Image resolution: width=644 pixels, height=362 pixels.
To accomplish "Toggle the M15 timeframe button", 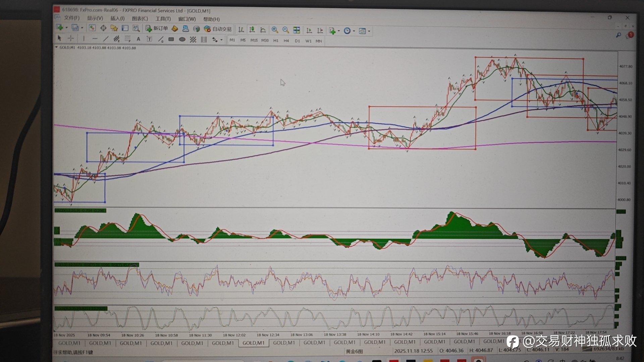I will click(254, 40).
